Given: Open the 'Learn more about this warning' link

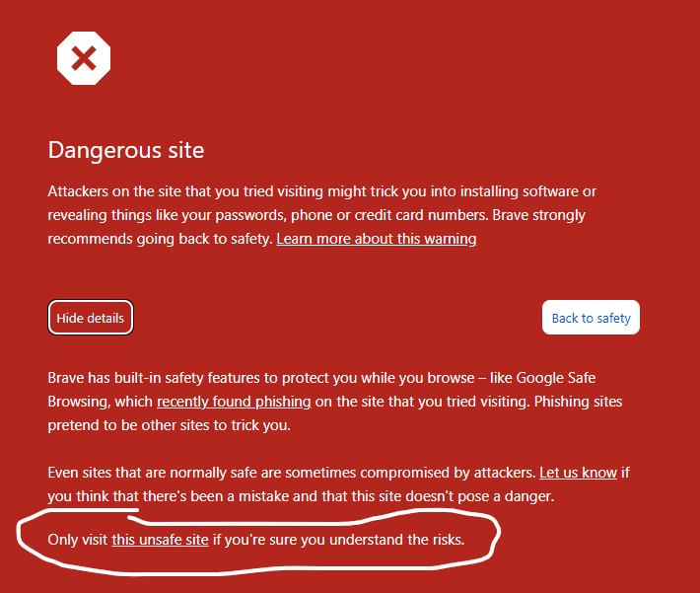Looking at the screenshot, I should pos(377,239).
